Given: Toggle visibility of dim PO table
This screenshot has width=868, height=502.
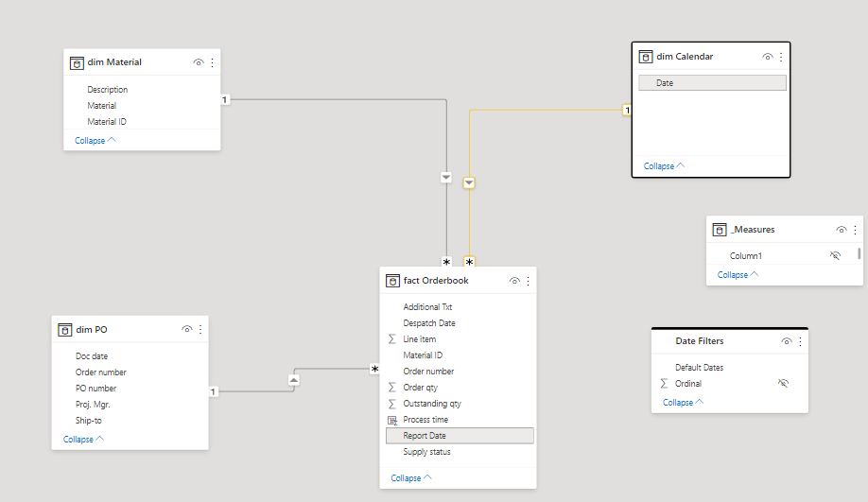Looking at the screenshot, I should tap(186, 329).
